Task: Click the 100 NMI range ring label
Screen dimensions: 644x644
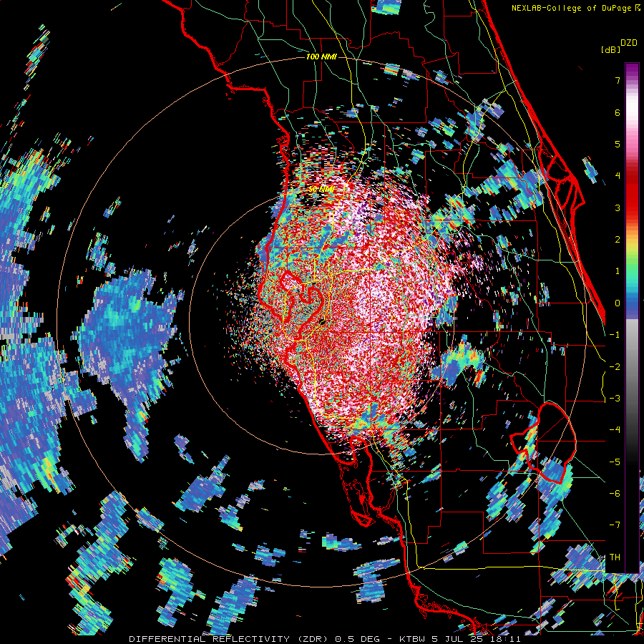Action: point(321,57)
